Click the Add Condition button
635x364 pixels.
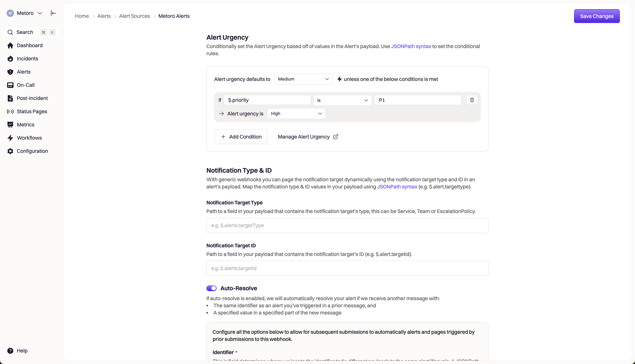pos(241,137)
